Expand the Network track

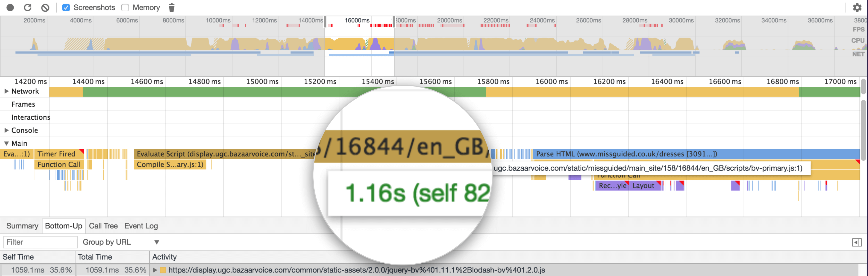[x=6, y=91]
